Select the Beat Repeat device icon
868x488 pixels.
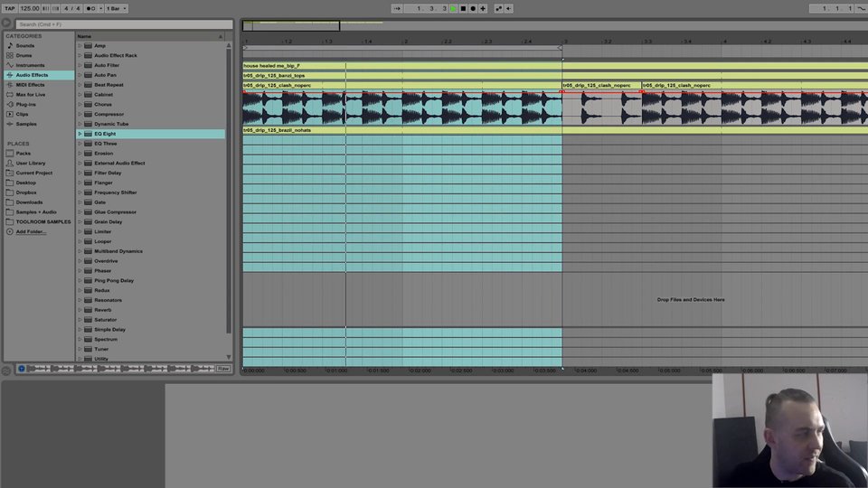point(88,85)
